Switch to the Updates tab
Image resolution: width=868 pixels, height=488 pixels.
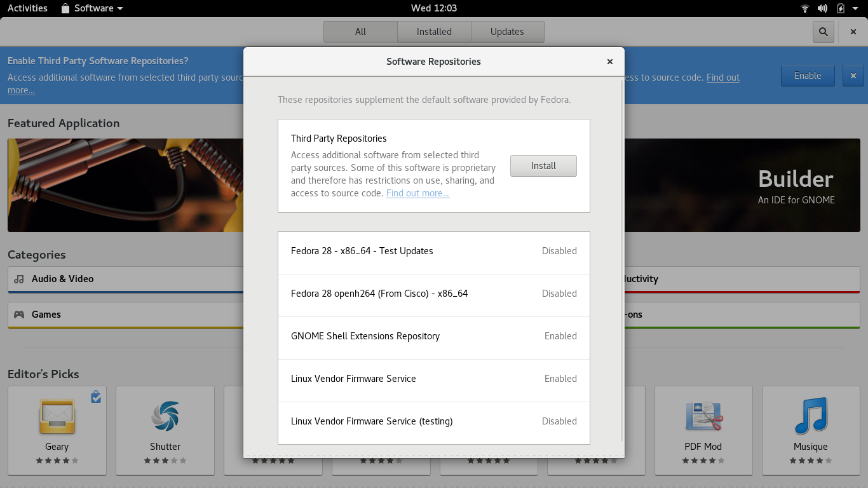(x=507, y=32)
